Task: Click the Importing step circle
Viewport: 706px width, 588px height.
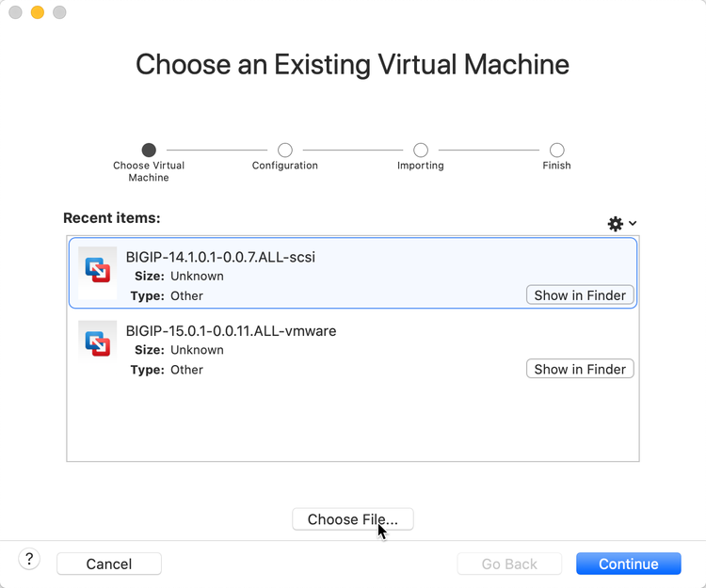Action: tap(421, 150)
